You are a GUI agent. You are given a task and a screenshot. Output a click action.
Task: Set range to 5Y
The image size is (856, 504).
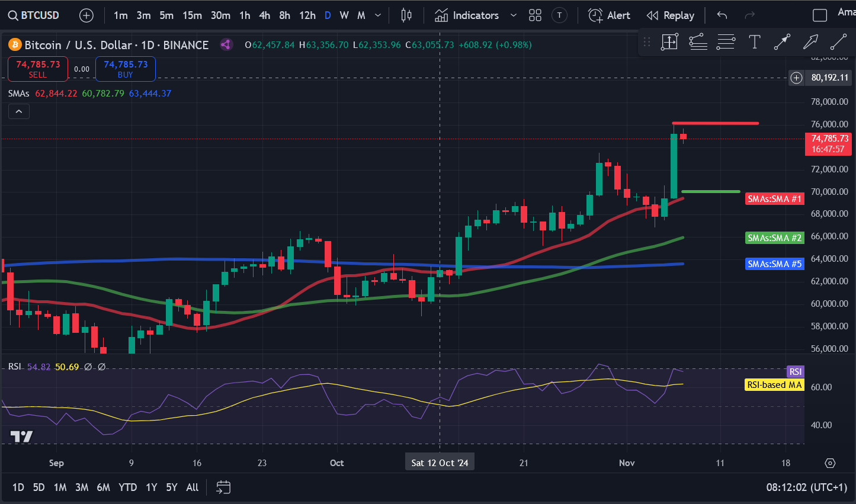pos(172,487)
